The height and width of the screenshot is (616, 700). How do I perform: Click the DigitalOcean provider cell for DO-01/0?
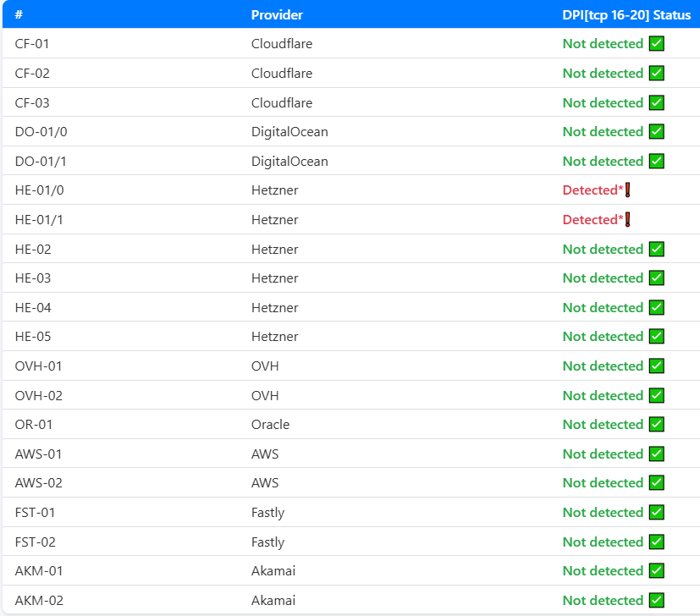(x=289, y=132)
